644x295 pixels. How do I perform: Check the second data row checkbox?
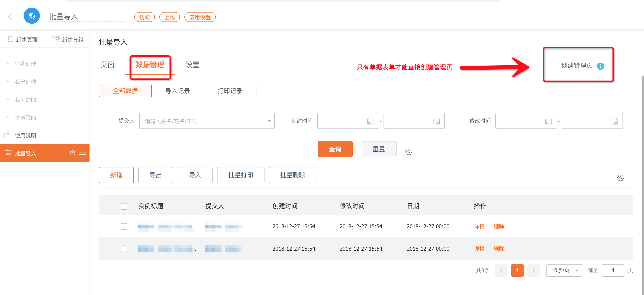[x=124, y=249]
